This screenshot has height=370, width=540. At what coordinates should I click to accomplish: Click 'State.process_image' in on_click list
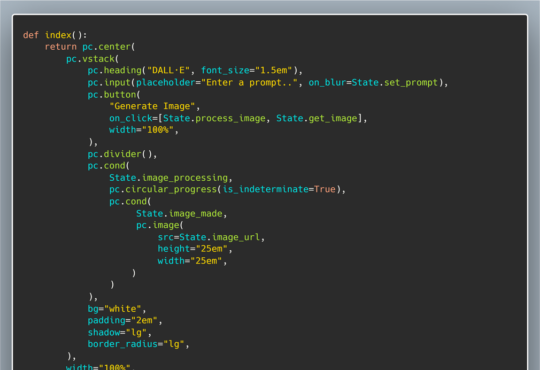214,119
